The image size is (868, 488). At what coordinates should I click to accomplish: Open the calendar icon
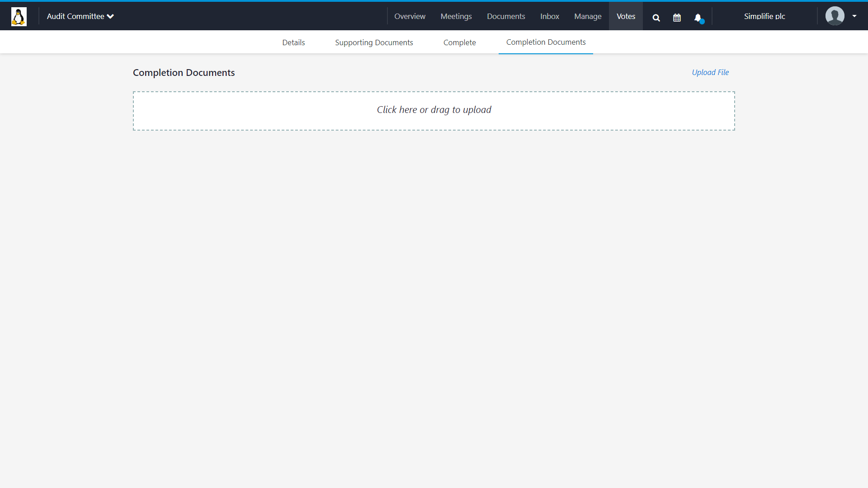pos(677,18)
